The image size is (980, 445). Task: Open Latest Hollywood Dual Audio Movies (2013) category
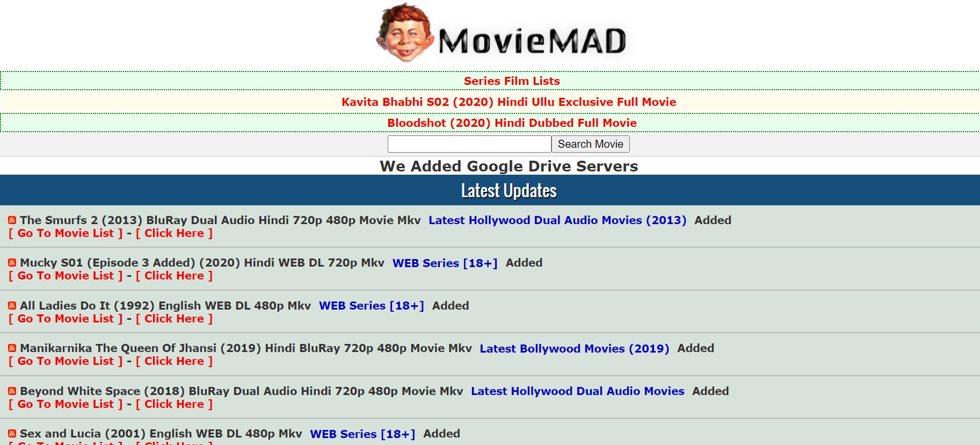tap(557, 220)
